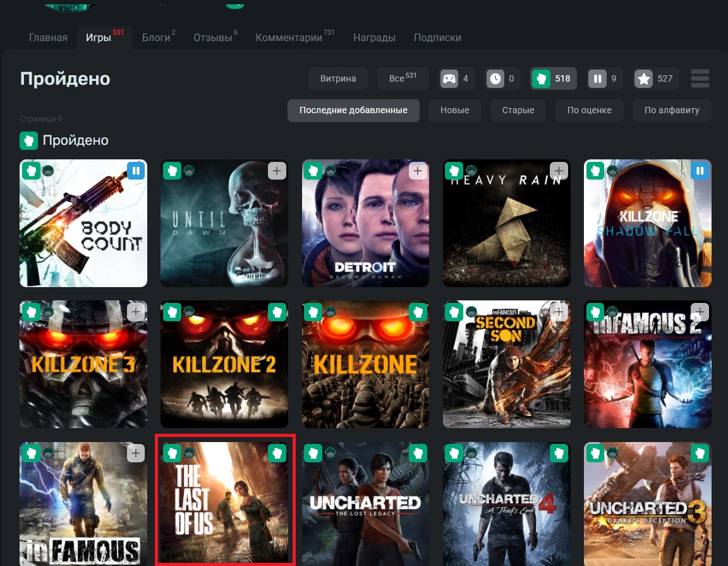The image size is (728, 566).
Task: Open The Last of Us cover
Action: pos(224,504)
